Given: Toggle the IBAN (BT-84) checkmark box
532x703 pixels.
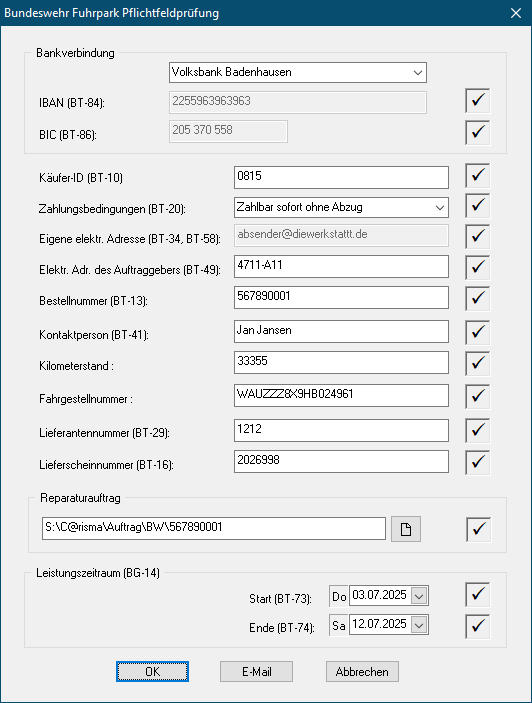Looking at the screenshot, I should 477,100.
